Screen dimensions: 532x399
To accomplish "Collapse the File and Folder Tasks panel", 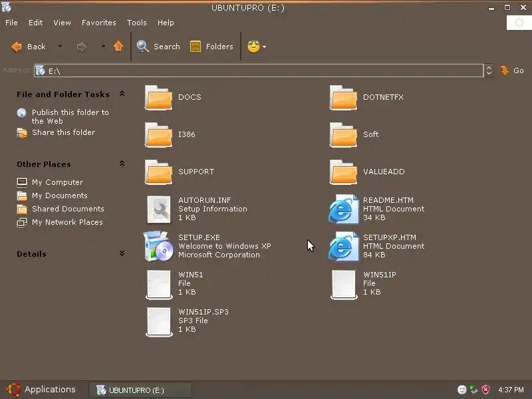I will pos(122,94).
